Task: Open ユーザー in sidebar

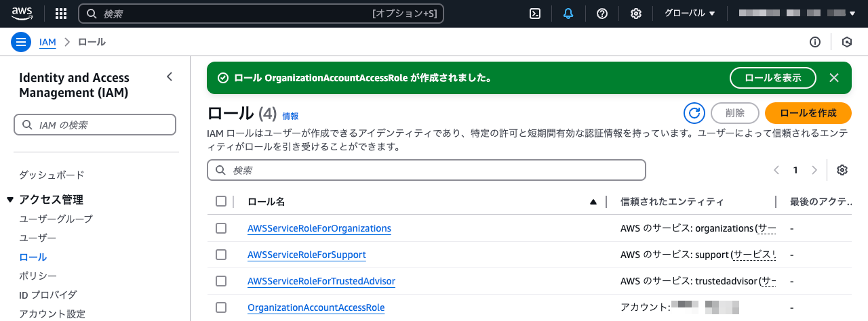Action: click(x=37, y=238)
